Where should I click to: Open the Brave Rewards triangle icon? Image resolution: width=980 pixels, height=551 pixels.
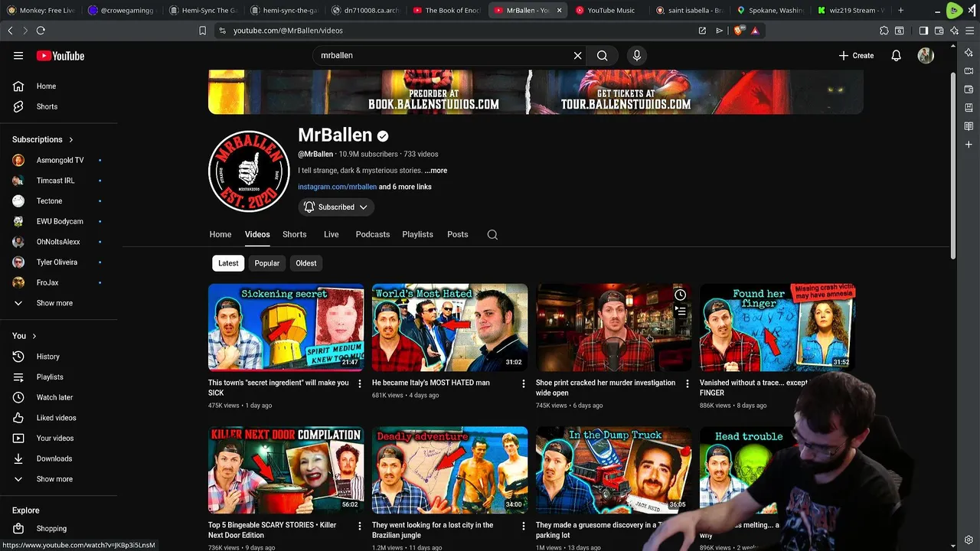[755, 31]
